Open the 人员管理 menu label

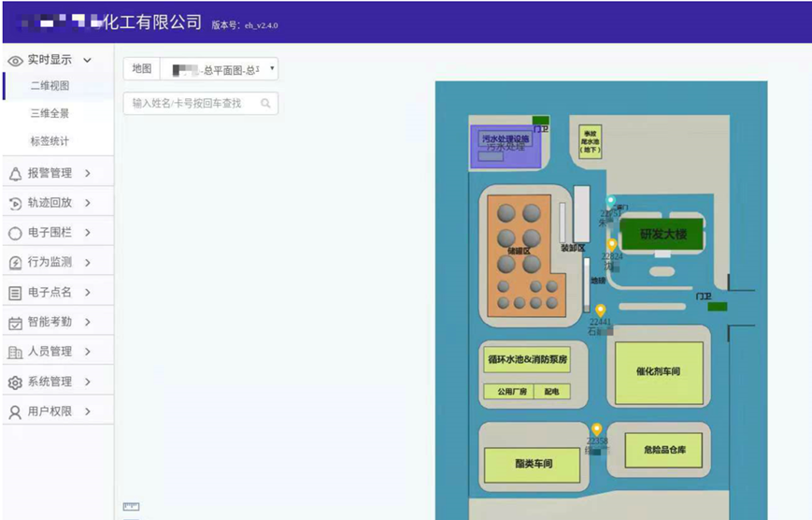[x=50, y=352]
